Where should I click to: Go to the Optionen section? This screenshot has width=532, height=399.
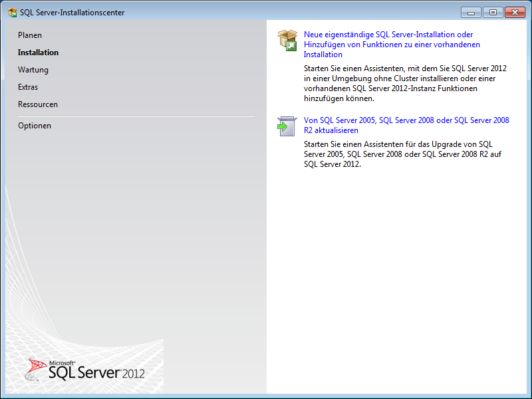[x=35, y=126]
